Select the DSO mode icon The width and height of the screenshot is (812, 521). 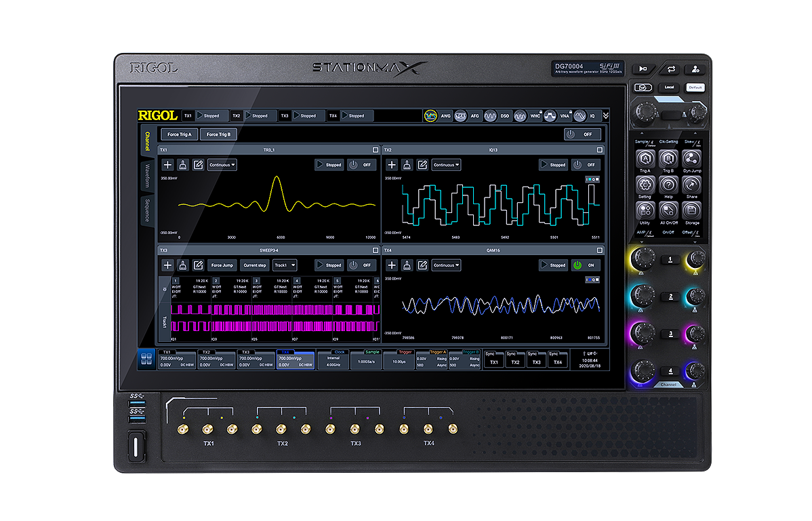click(x=491, y=115)
